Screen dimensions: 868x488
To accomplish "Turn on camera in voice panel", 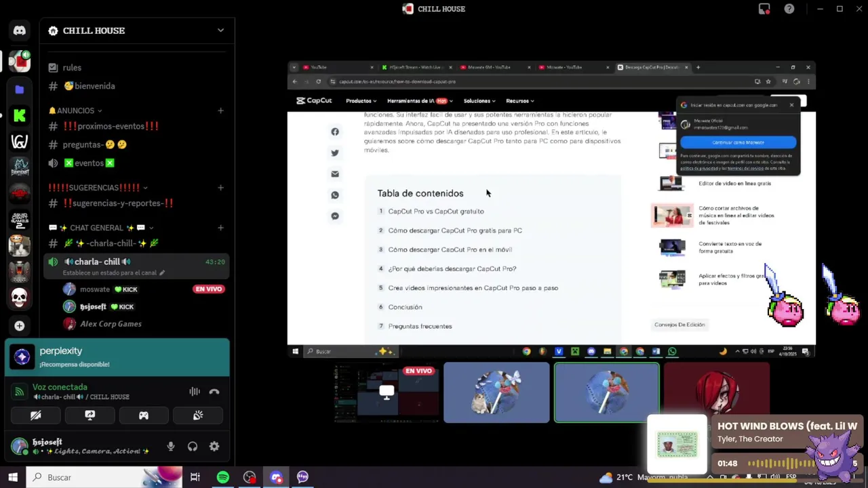I will tap(35, 415).
